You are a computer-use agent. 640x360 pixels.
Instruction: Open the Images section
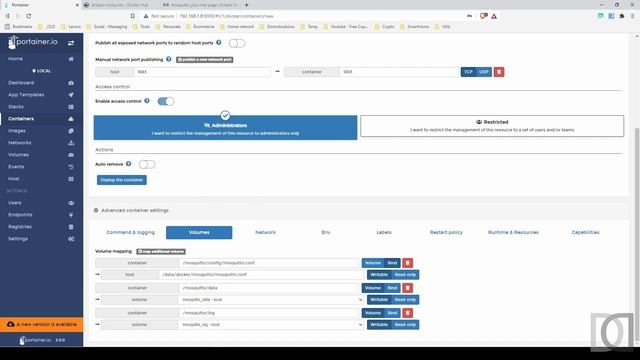point(17,131)
